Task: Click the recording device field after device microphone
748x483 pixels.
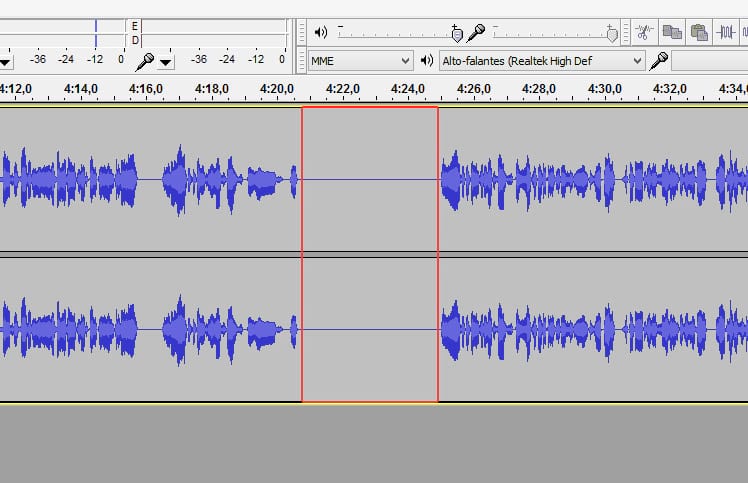Action: pyautogui.click(x=709, y=61)
